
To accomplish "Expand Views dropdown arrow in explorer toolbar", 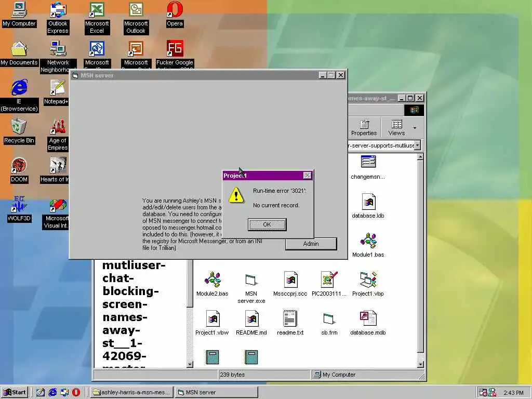I will [x=414, y=128].
